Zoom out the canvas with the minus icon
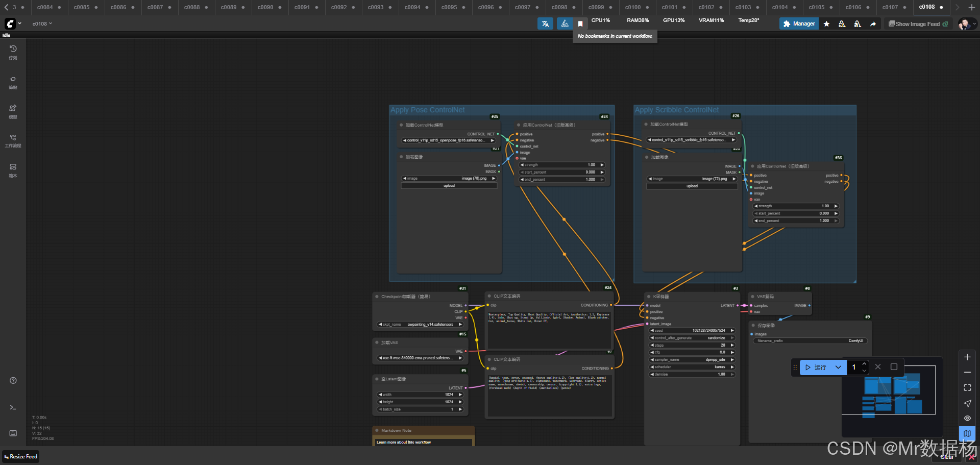Image resolution: width=980 pixels, height=465 pixels. point(967,373)
